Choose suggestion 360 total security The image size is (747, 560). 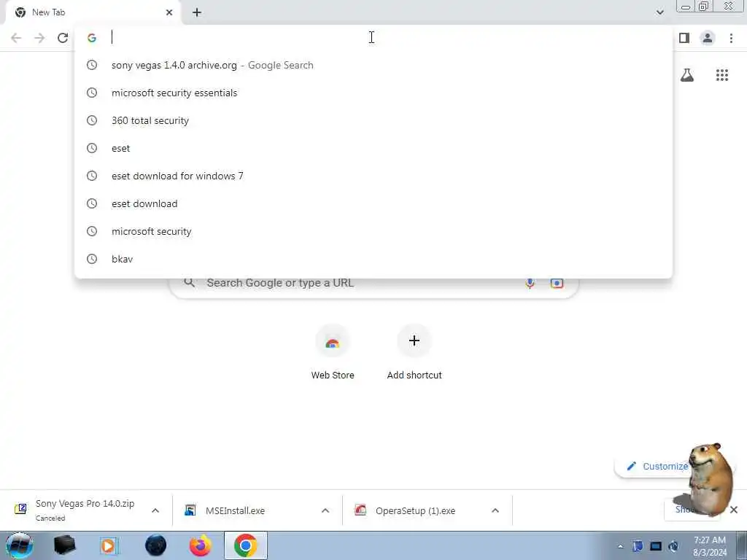(x=373, y=120)
